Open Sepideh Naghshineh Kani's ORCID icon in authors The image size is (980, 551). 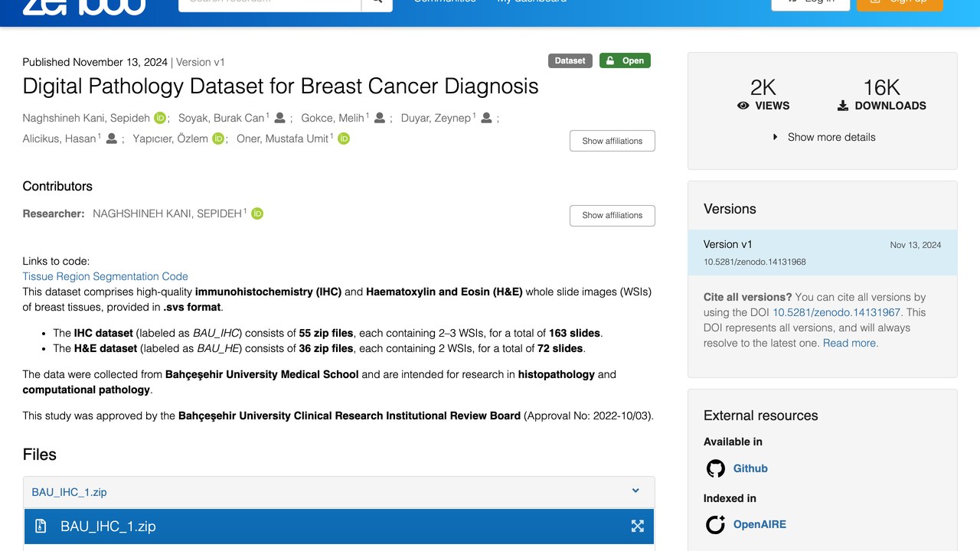point(160,118)
